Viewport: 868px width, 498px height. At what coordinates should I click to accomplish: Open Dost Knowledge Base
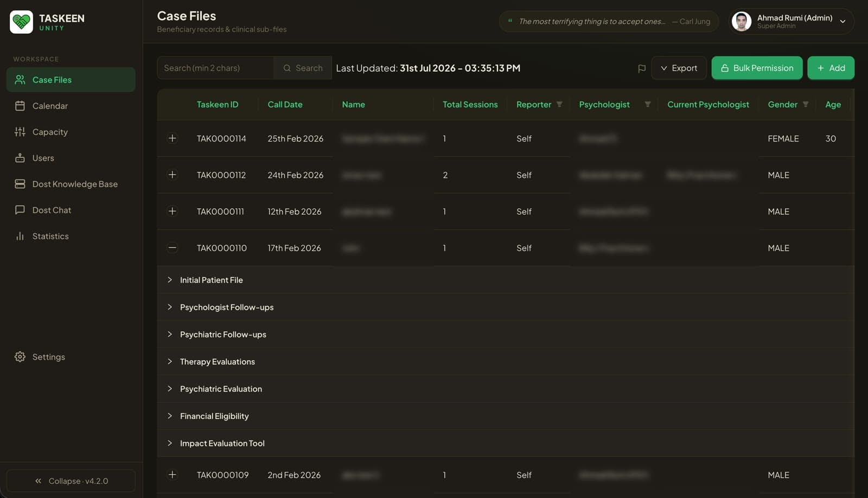click(x=71, y=184)
